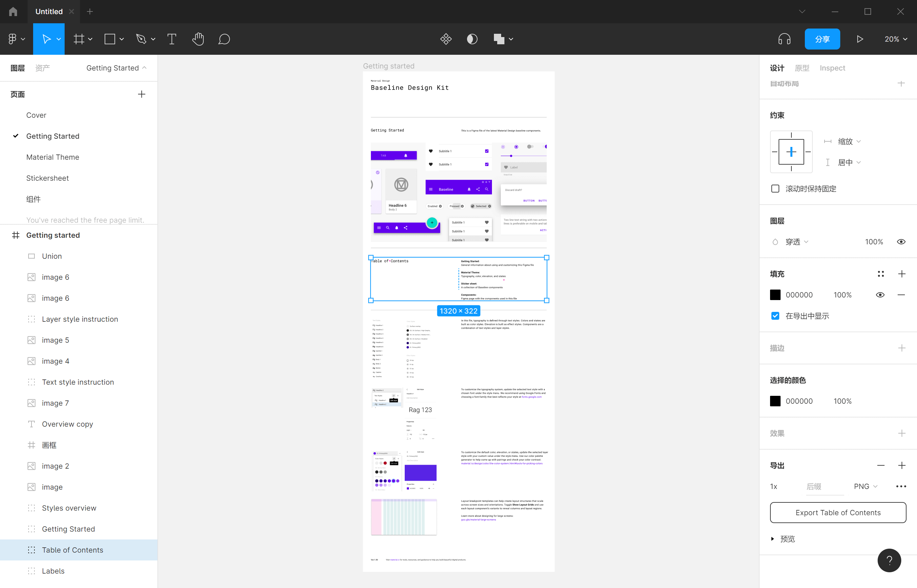Switch to the 原型 prototype tab

(x=802, y=68)
